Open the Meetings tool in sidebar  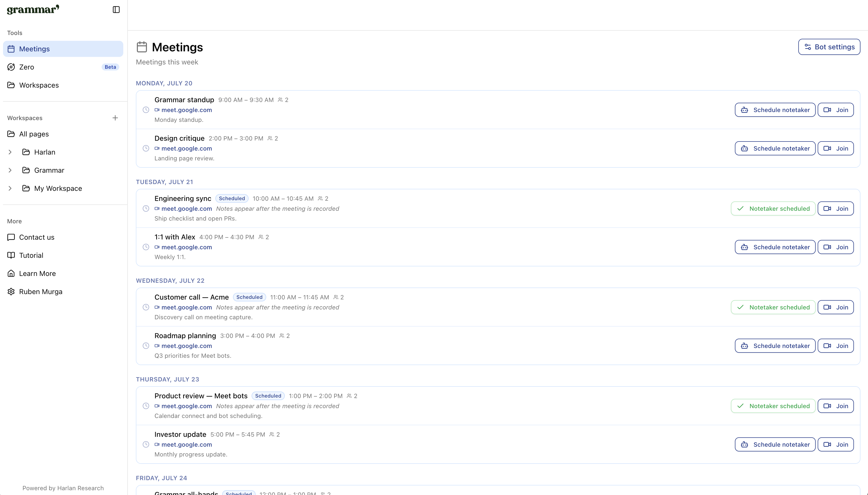pyautogui.click(x=63, y=49)
